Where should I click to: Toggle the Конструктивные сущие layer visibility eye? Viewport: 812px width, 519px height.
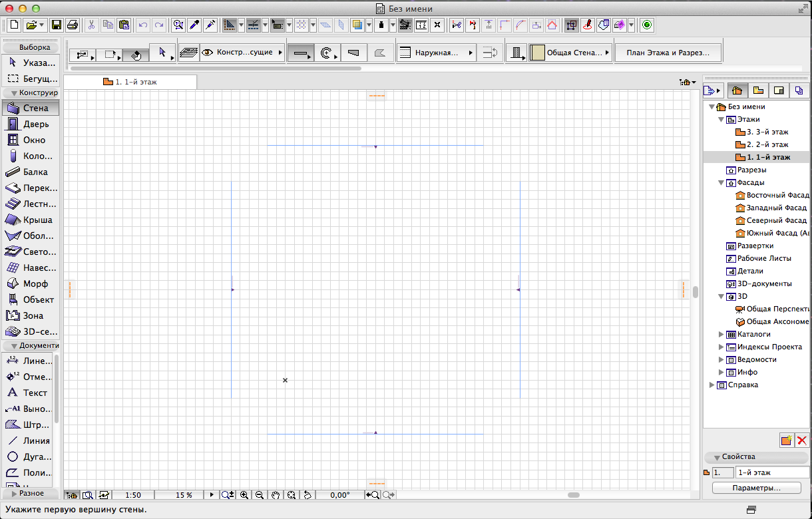click(x=208, y=51)
